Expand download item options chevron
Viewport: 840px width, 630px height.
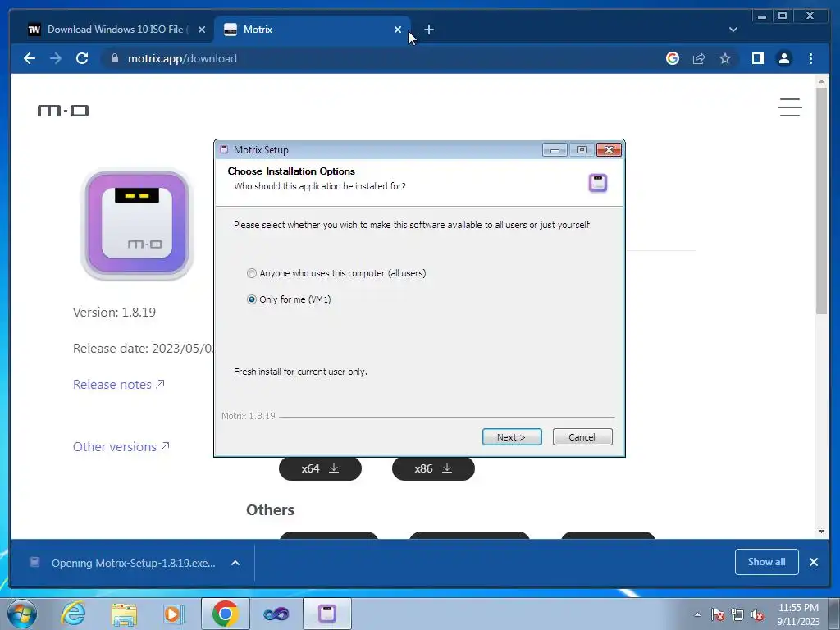click(235, 563)
